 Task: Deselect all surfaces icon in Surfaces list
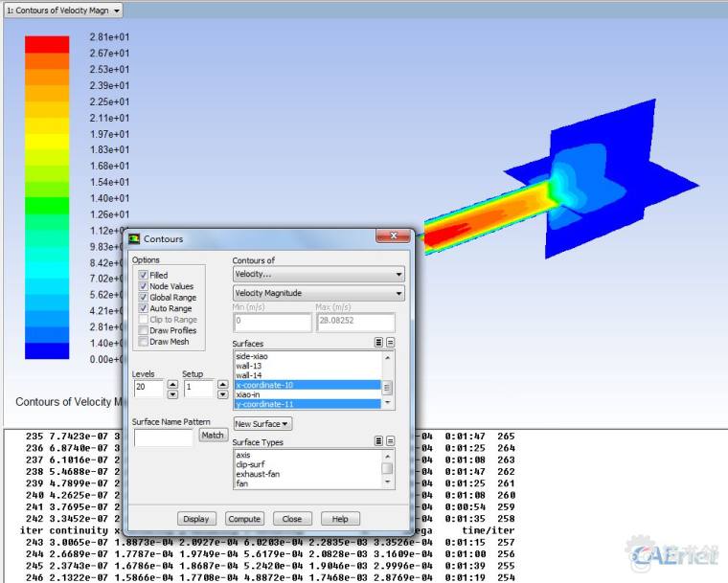390,342
